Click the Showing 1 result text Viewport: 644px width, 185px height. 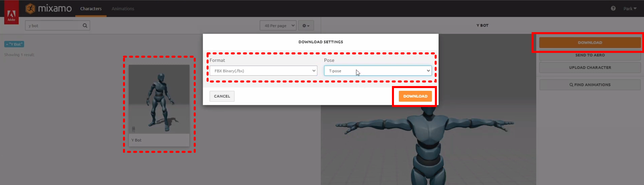coord(19,55)
